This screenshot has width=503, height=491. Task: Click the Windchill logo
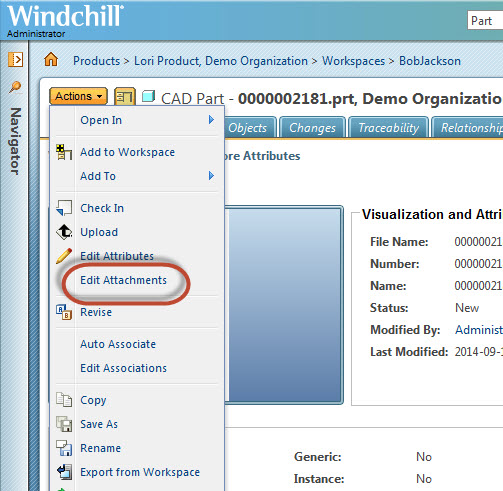pyautogui.click(x=65, y=15)
